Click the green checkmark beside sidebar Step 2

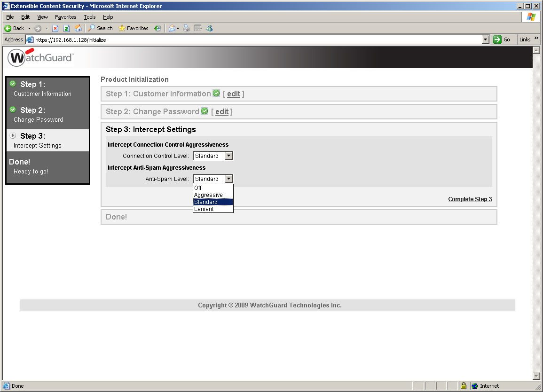coord(13,110)
